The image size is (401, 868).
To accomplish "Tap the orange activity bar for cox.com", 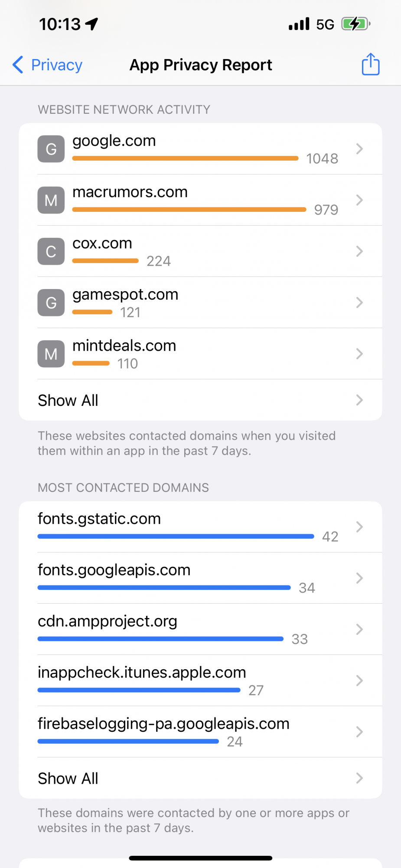I will point(105,261).
